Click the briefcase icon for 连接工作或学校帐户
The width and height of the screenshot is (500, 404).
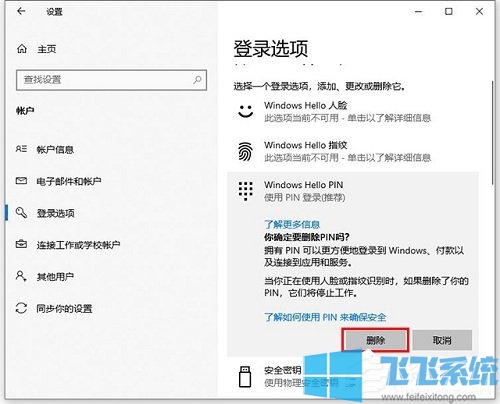pyautogui.click(x=21, y=244)
